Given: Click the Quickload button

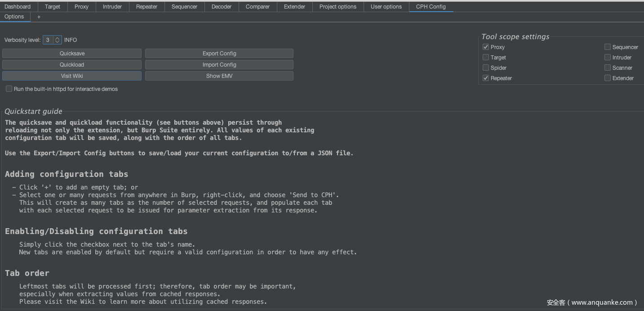Looking at the screenshot, I should (72, 65).
